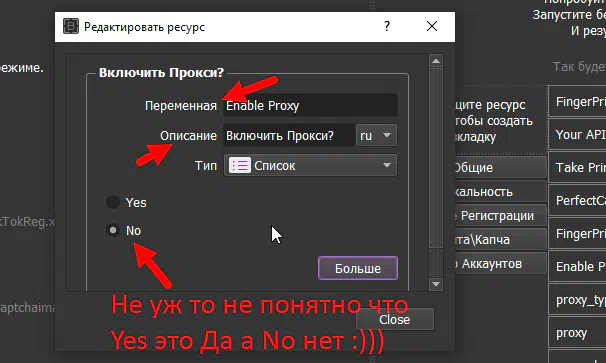Select the Your API resource in background list
606x363 pixels.
pos(577,135)
